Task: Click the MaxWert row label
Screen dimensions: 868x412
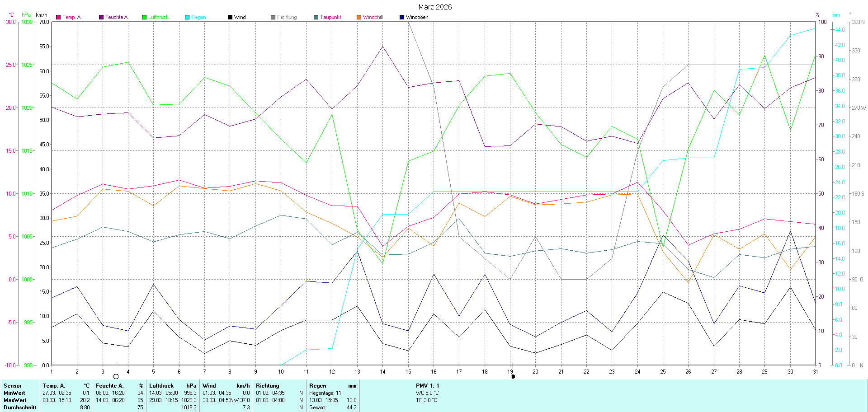Action: pos(15,400)
